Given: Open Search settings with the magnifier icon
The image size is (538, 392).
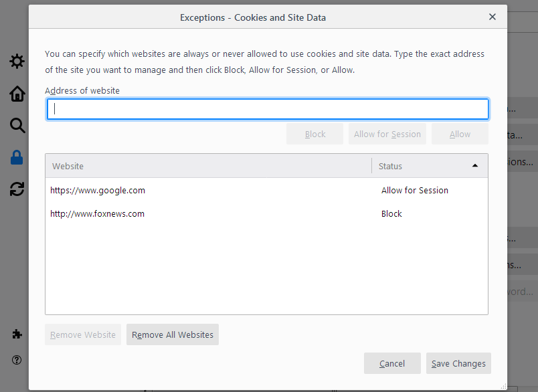Looking at the screenshot, I should pos(17,125).
